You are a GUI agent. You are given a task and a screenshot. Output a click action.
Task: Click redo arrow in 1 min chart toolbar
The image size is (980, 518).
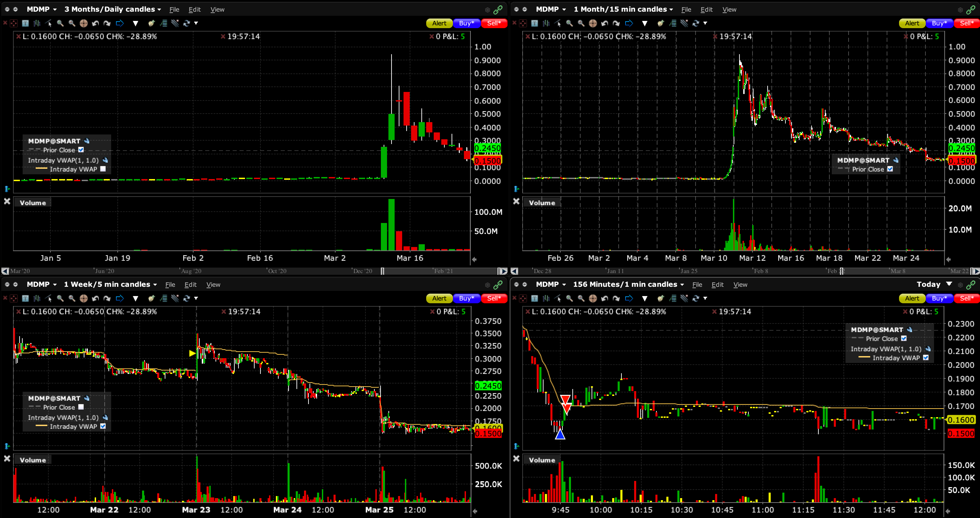[616, 298]
